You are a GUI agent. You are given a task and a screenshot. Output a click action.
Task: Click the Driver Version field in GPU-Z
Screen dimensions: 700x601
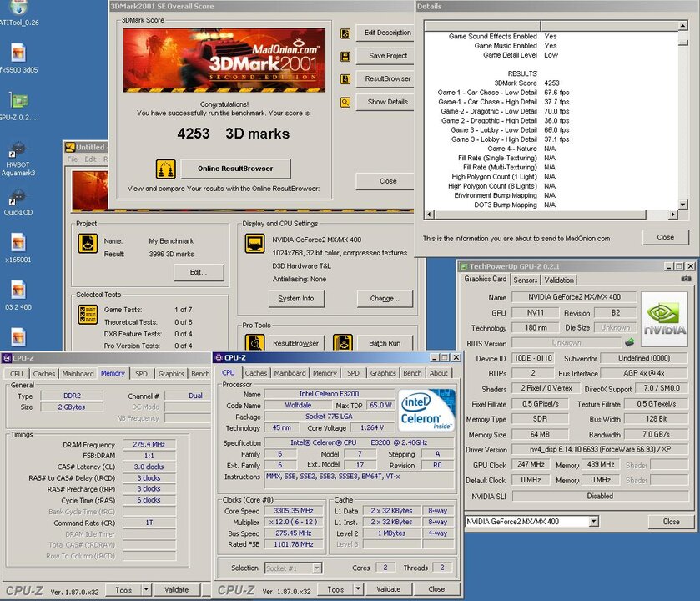(x=600, y=449)
